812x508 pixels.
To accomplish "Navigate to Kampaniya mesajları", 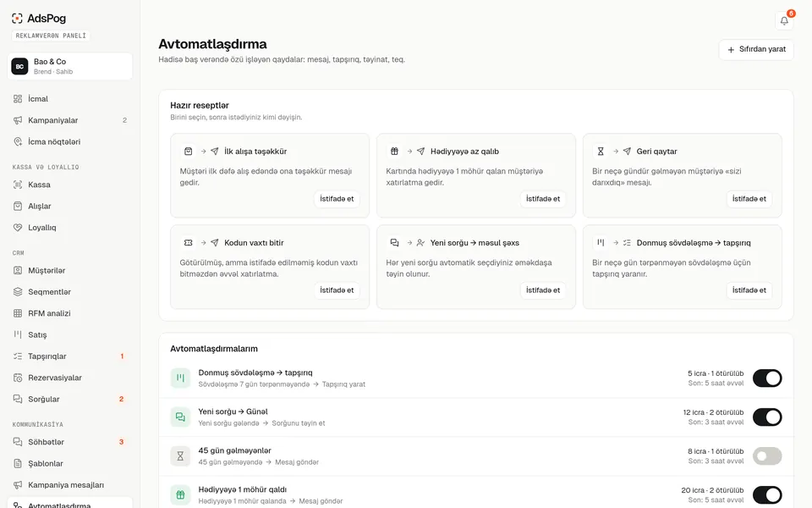I will pos(70,485).
